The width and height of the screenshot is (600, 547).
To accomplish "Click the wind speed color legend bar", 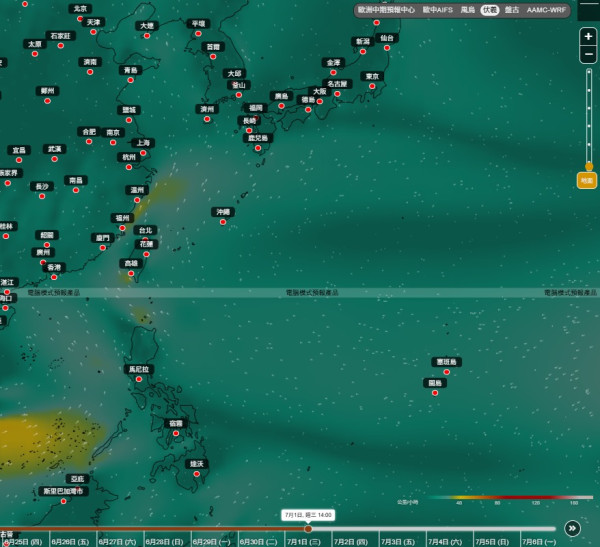I will (510, 498).
